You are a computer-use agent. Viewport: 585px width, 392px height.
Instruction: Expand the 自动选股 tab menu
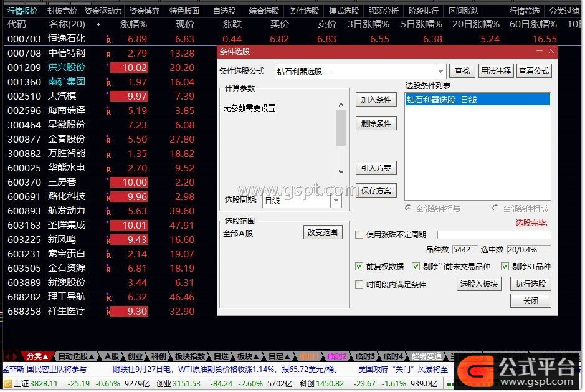(76, 356)
